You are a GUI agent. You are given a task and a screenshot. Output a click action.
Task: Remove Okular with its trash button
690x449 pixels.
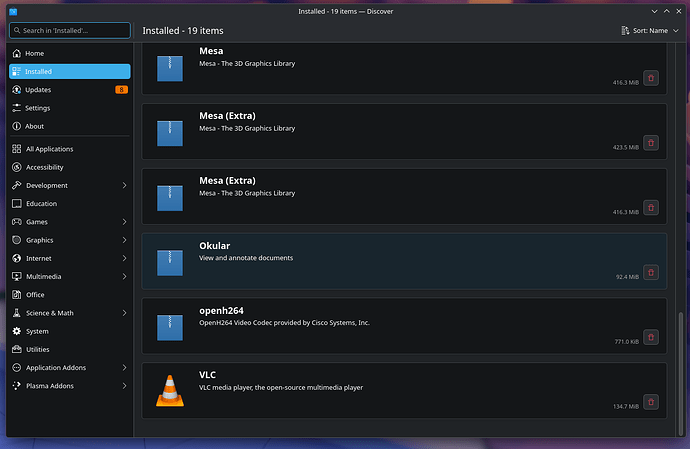pyautogui.click(x=651, y=272)
